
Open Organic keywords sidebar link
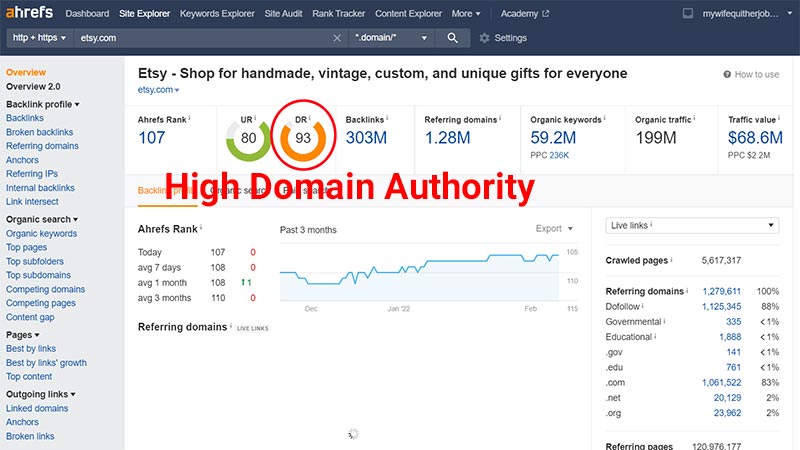[x=42, y=234]
